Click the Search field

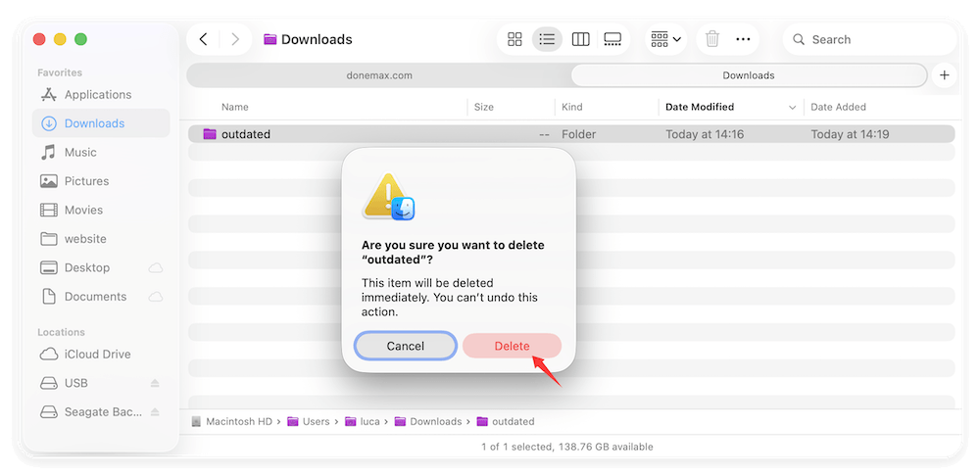[869, 39]
